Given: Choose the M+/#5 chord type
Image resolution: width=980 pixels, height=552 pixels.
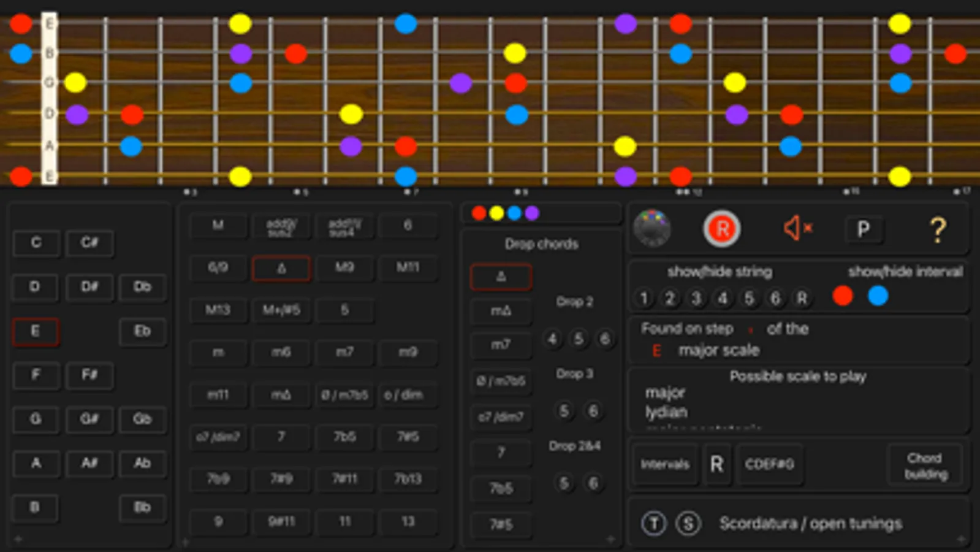Looking at the screenshot, I should (x=281, y=310).
